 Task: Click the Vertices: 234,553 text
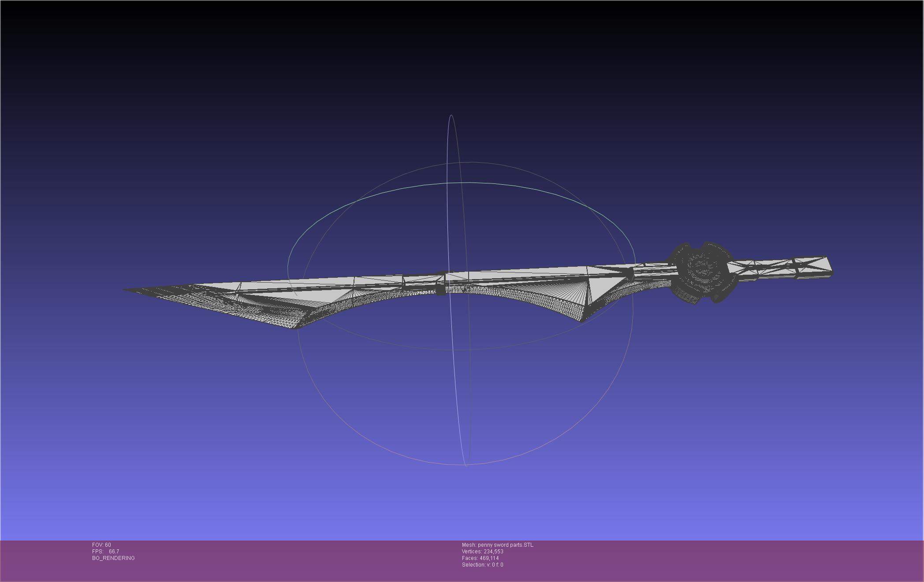(x=482, y=552)
